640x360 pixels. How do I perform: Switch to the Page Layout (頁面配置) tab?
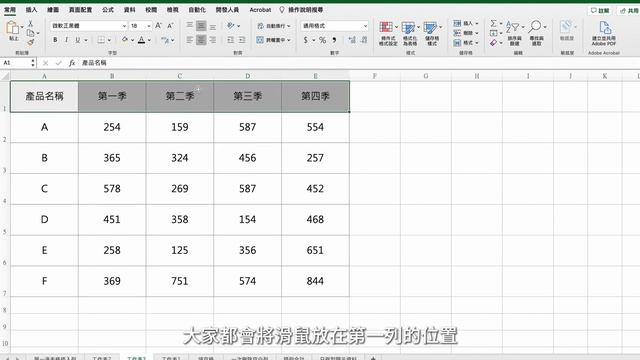click(80, 10)
